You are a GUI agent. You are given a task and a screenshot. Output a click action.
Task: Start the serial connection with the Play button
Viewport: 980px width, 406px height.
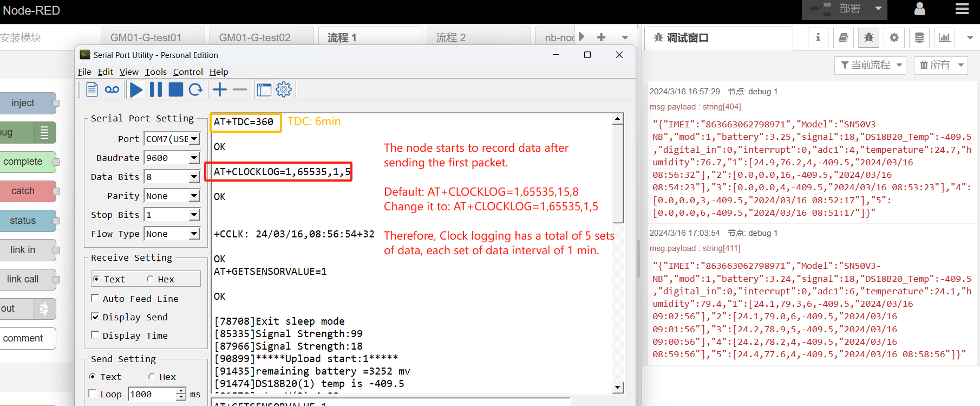[136, 89]
